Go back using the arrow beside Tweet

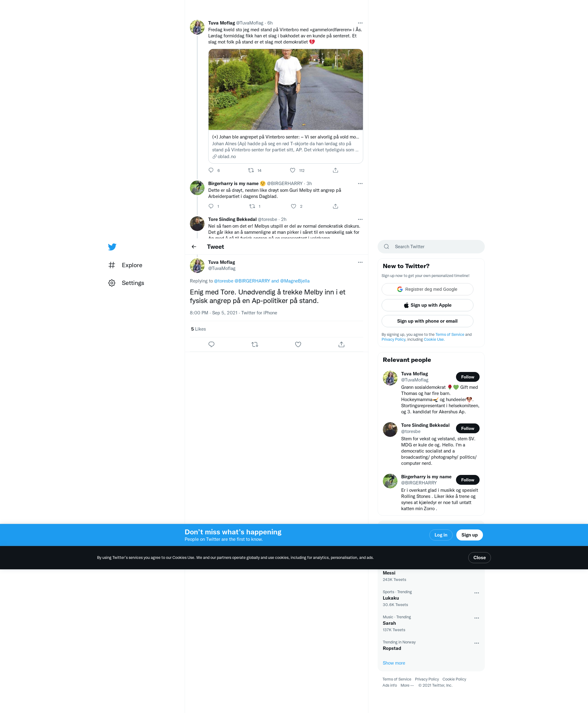tap(194, 247)
